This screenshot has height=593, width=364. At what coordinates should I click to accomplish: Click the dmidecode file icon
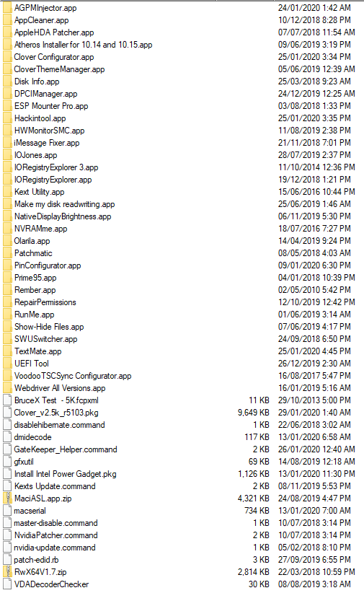(x=7, y=437)
